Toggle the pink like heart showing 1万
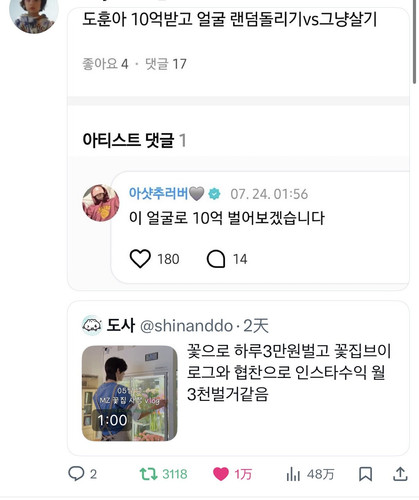Viewport: 419px width, 500px height. 221,474
